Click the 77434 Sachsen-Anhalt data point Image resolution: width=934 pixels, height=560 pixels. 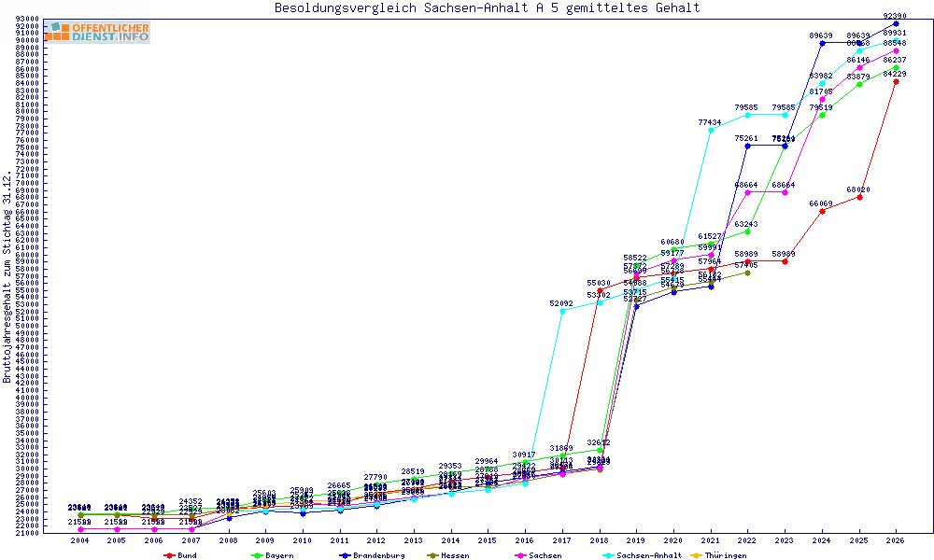pos(711,130)
